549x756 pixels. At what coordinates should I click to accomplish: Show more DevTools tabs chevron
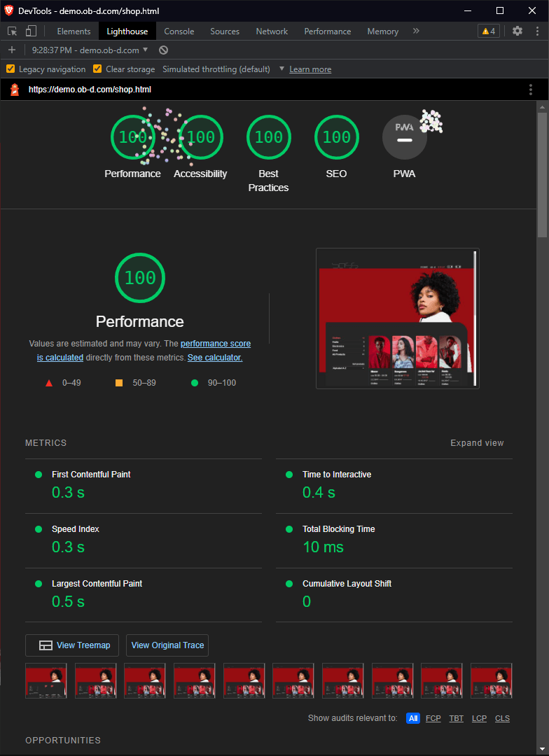416,31
